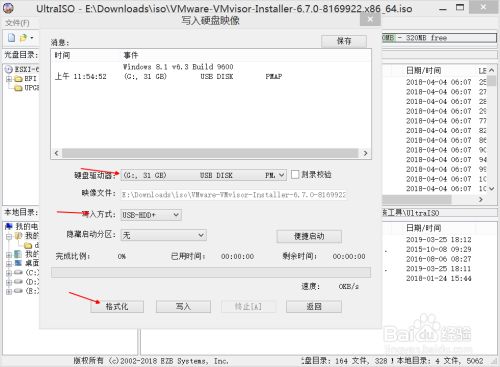Click the New file icon in toolbar

pos(12,38)
